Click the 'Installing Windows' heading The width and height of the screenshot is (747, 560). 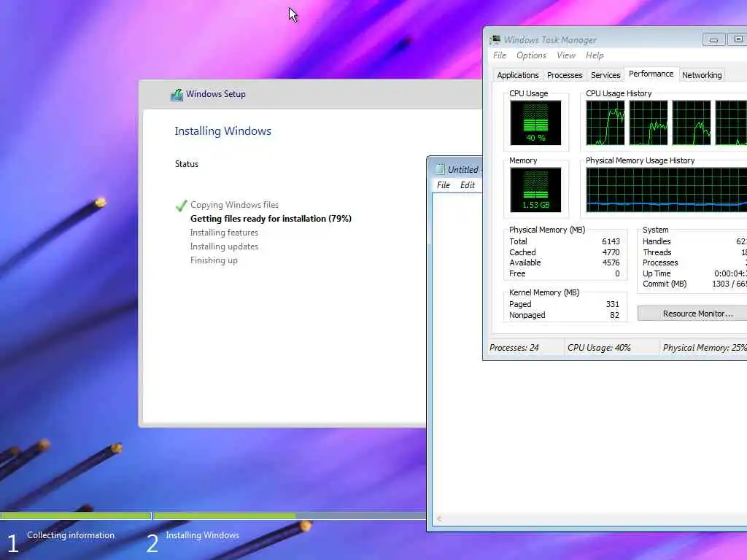(x=222, y=131)
